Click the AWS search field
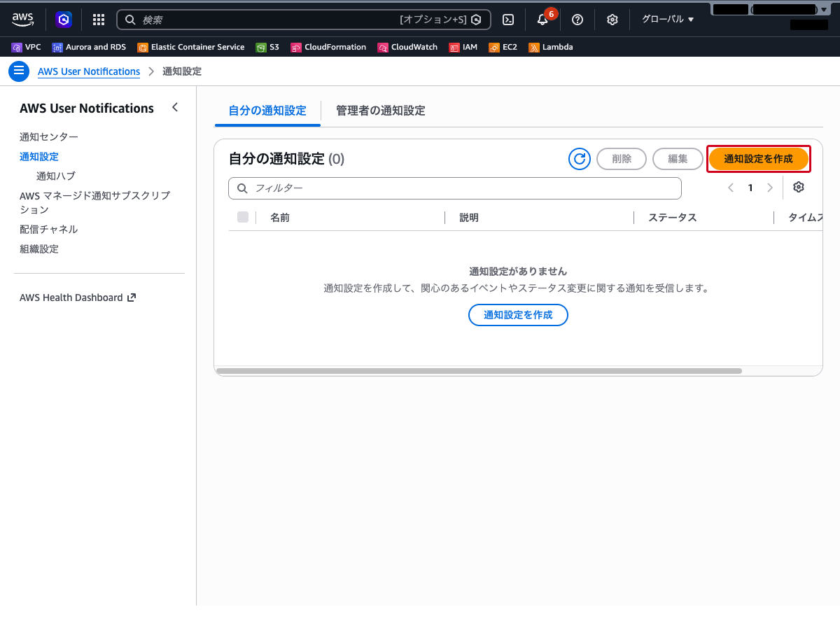 (304, 20)
